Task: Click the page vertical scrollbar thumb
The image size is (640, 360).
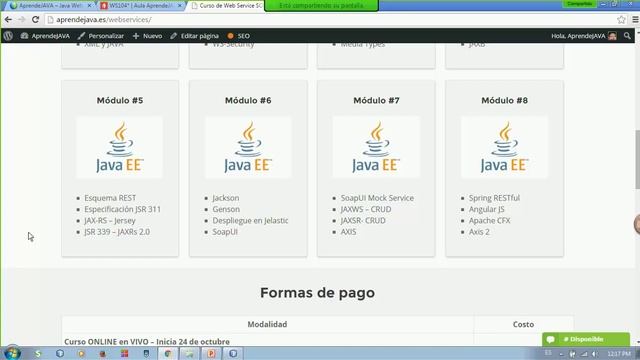Action: tap(637, 159)
